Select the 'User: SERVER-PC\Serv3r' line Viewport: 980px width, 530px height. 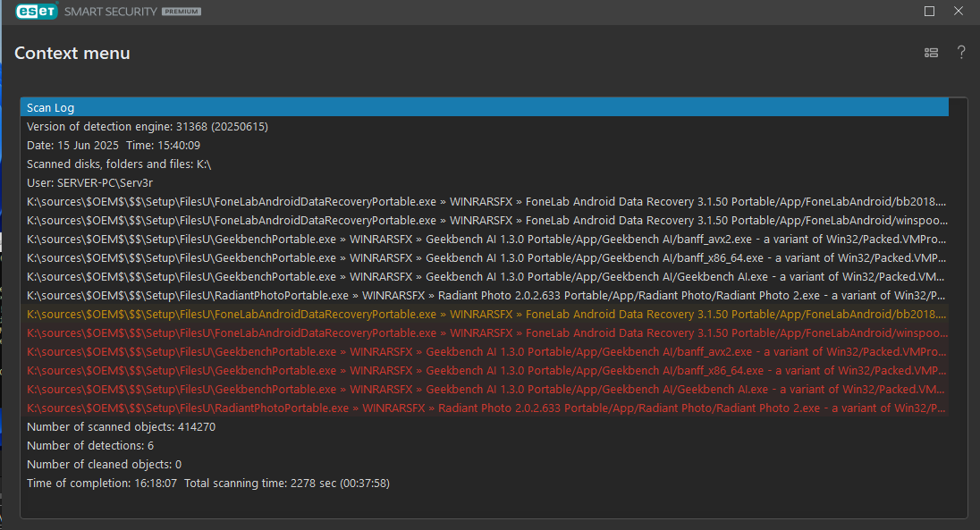click(485, 182)
